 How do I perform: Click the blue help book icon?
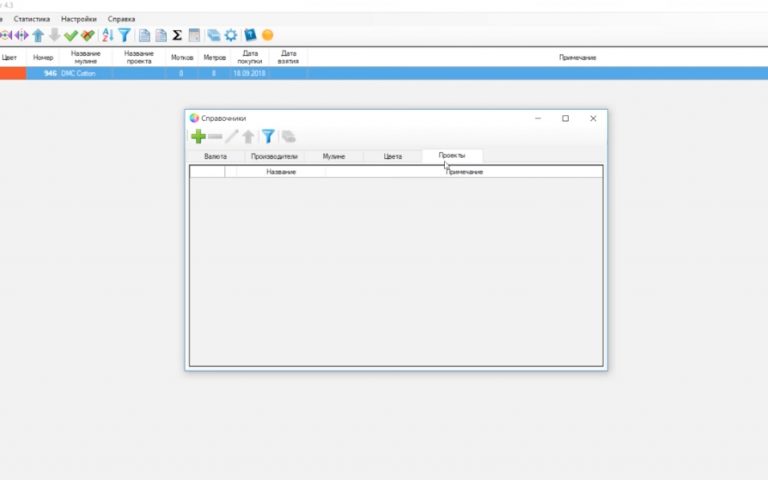[250, 35]
